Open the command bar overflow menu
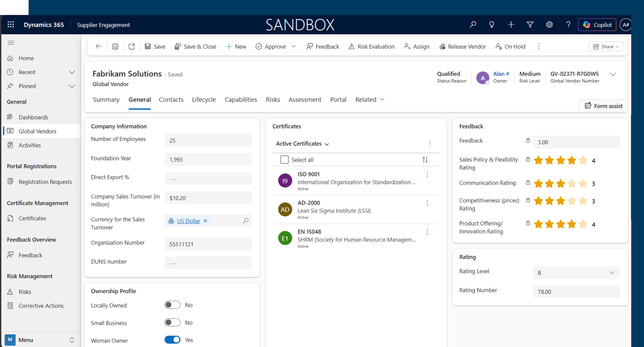The image size is (644, 347). click(539, 47)
